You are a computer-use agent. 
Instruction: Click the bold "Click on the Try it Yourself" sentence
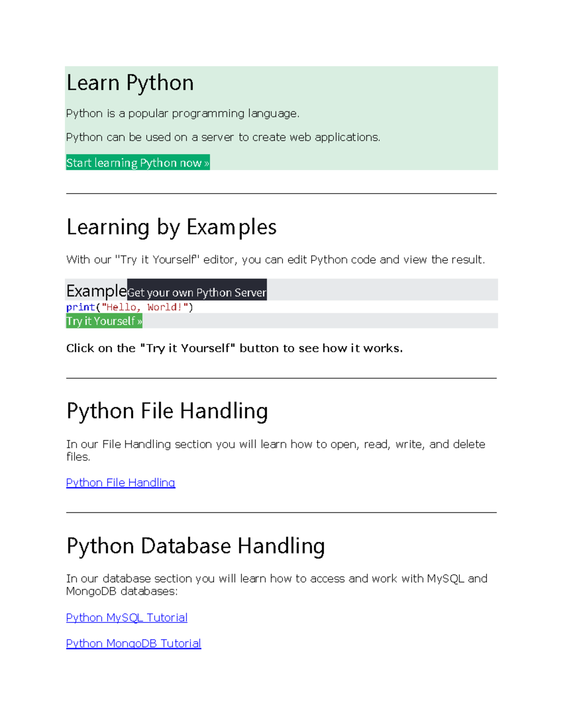[x=234, y=348]
